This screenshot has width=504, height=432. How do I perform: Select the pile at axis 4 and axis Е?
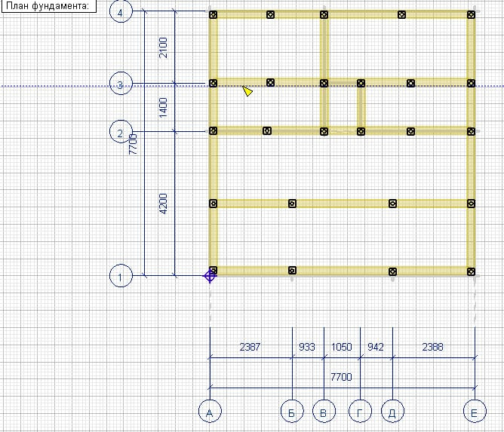pos(472,14)
